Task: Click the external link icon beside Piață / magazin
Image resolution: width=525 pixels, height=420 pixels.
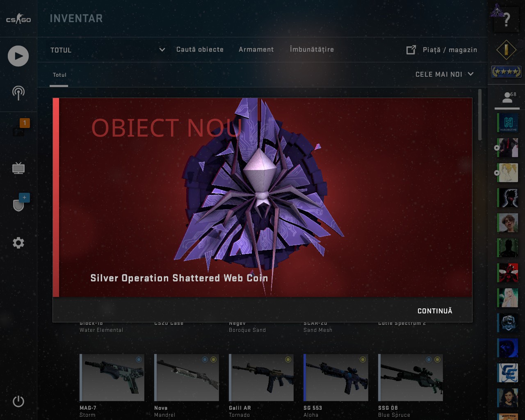Action: pyautogui.click(x=411, y=50)
